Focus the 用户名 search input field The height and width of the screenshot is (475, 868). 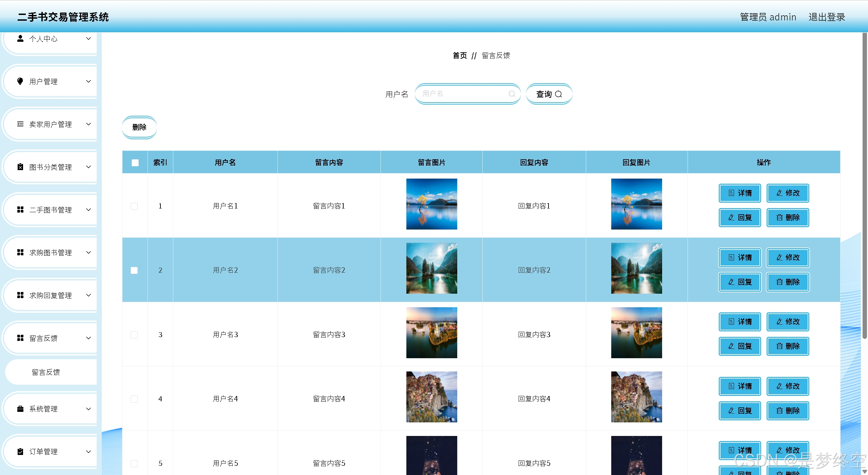[x=467, y=94]
